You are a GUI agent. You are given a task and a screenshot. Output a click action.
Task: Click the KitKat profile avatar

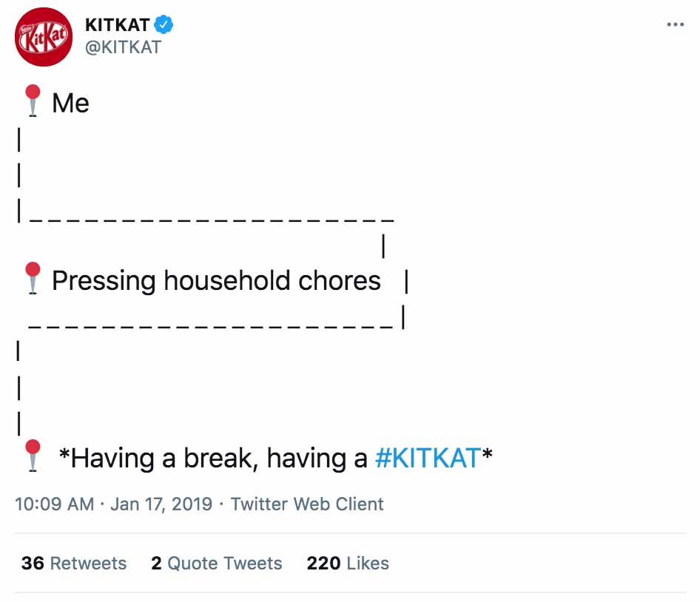point(44,37)
